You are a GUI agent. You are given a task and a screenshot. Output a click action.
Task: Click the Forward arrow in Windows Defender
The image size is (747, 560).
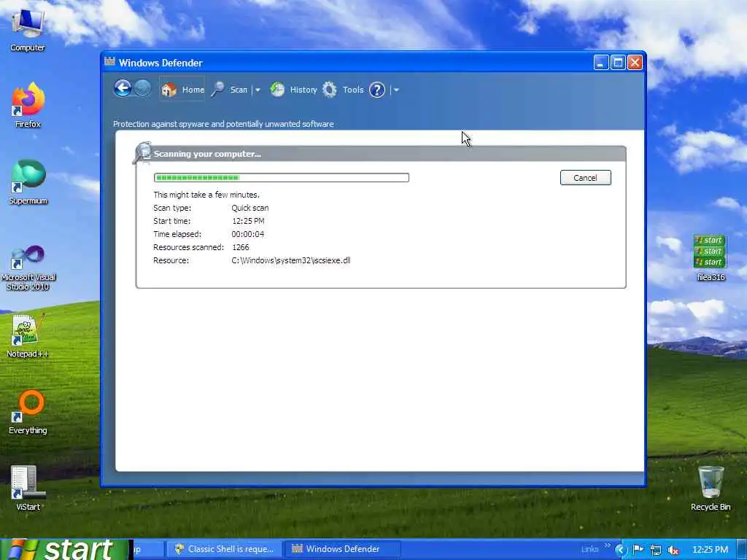tap(142, 88)
